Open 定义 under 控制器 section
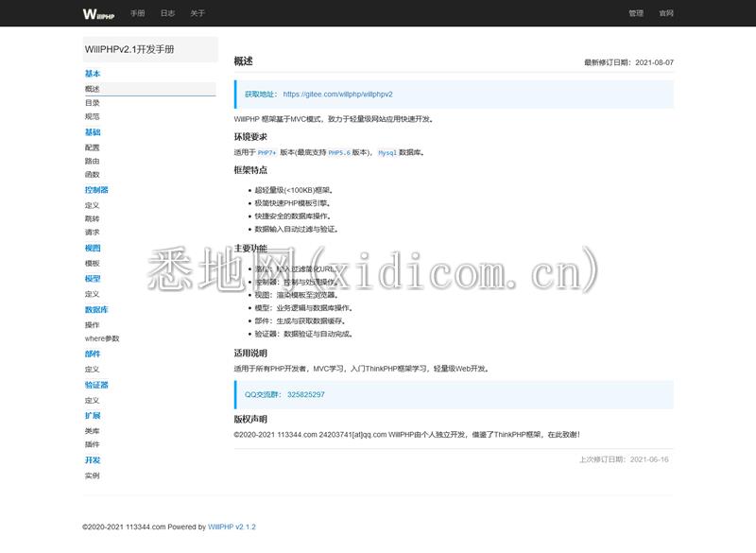The width and height of the screenshot is (756, 553). (92, 205)
